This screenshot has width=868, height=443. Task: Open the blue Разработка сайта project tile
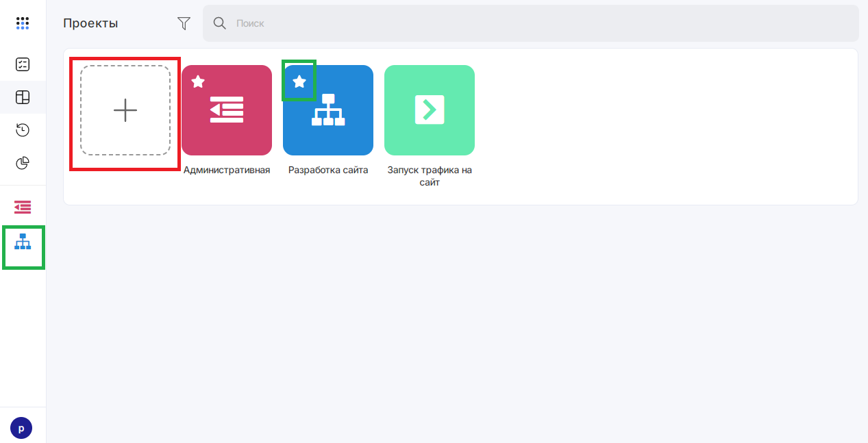coord(328,110)
